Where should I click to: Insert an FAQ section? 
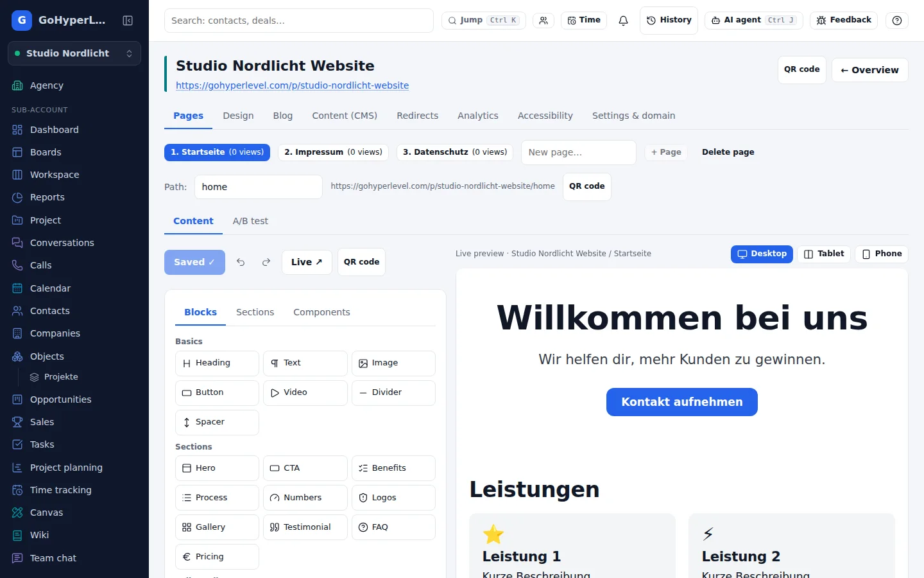click(x=393, y=527)
